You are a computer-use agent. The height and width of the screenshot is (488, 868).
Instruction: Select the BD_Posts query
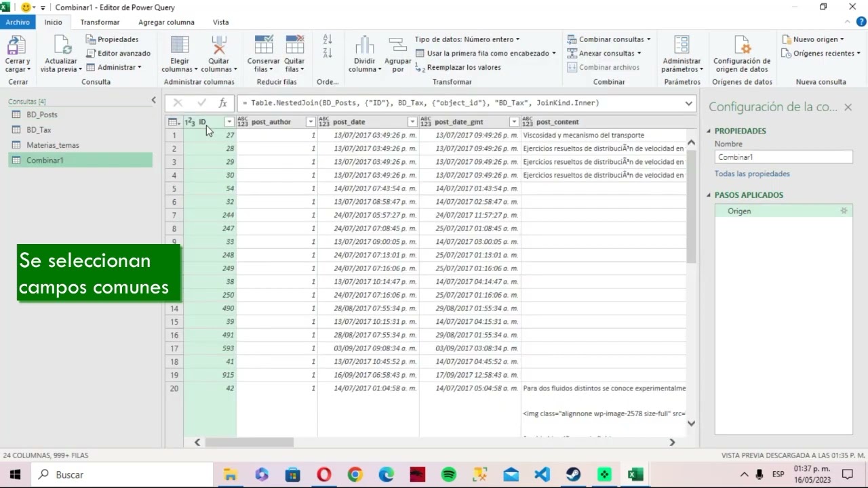[80, 115]
